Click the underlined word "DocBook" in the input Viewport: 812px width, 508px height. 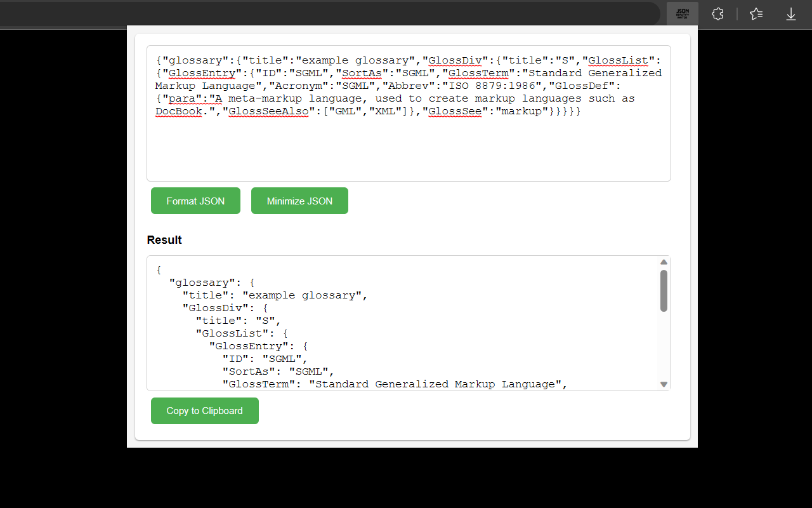(179, 112)
